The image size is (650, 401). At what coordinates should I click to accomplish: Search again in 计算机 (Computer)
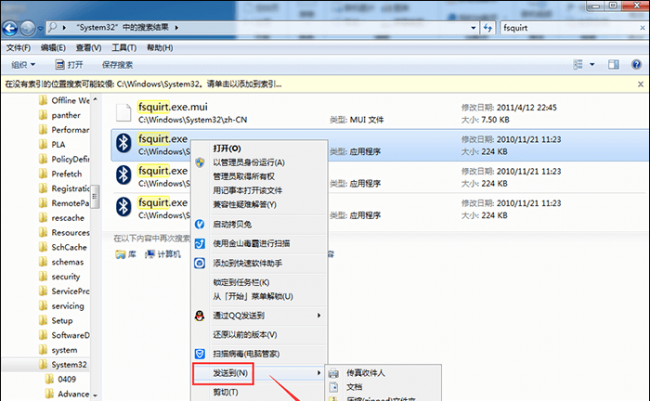[163, 254]
